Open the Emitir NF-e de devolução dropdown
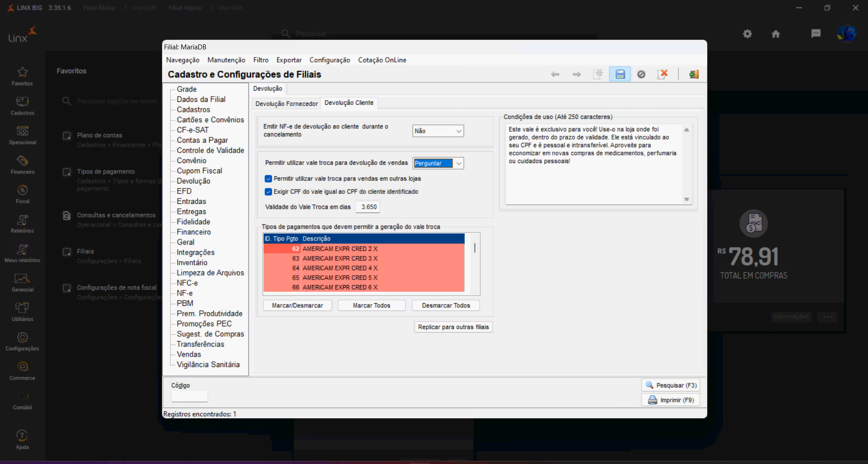The width and height of the screenshot is (868, 464). tap(438, 131)
